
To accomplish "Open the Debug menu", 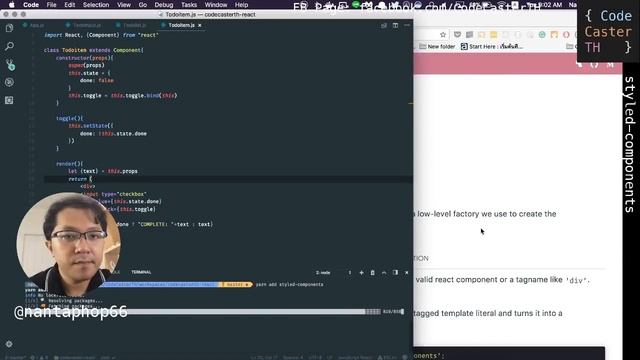I will pos(164,5).
